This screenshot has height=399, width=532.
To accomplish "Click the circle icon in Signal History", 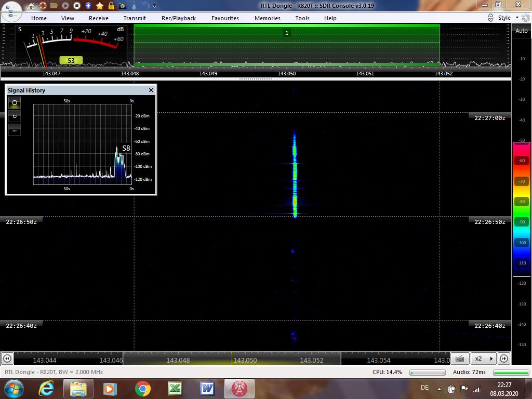I will (15, 102).
